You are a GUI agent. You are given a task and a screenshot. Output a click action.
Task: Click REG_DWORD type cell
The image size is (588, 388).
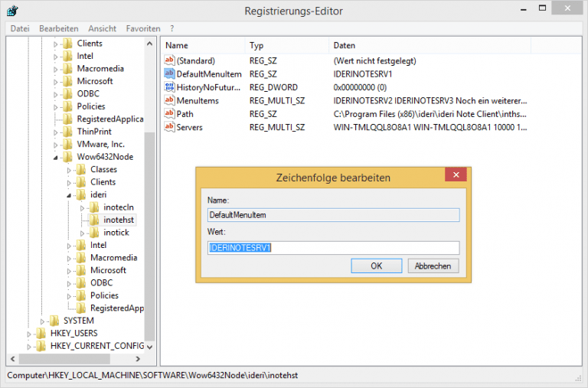pyautogui.click(x=273, y=87)
